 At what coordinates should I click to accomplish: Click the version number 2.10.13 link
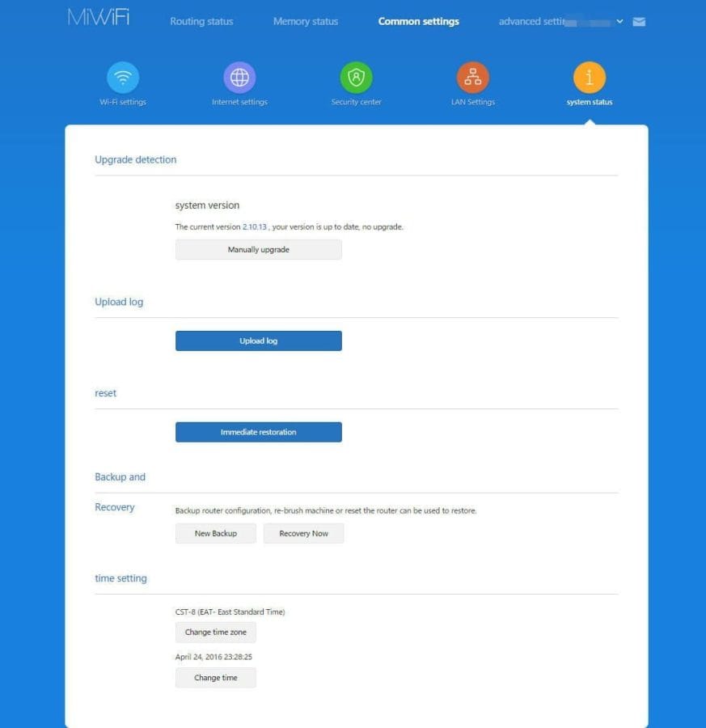[x=255, y=227]
